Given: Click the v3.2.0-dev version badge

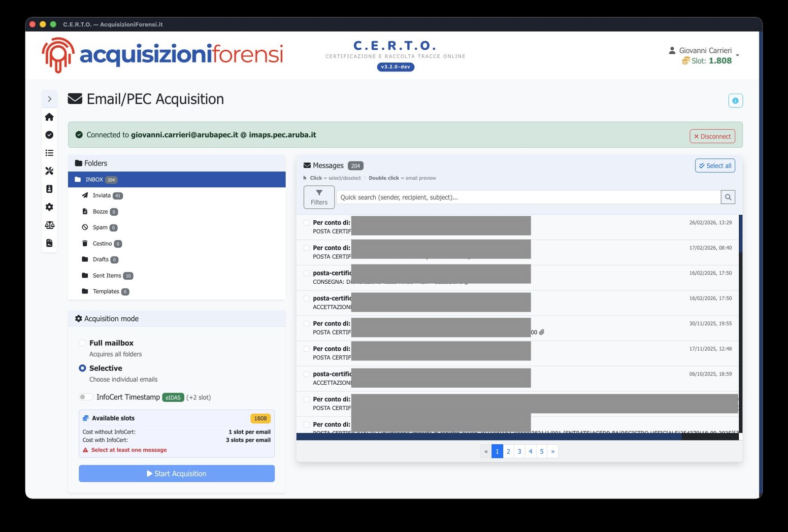Looking at the screenshot, I should click(x=395, y=67).
